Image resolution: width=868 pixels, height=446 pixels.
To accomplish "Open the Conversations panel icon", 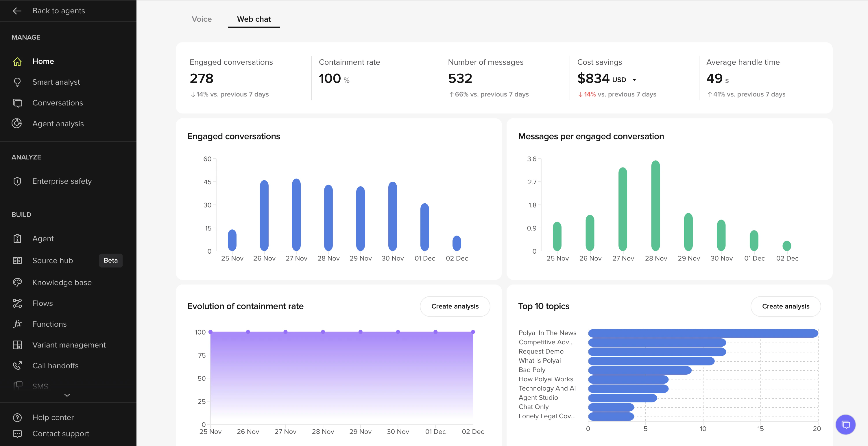I will coord(17,103).
